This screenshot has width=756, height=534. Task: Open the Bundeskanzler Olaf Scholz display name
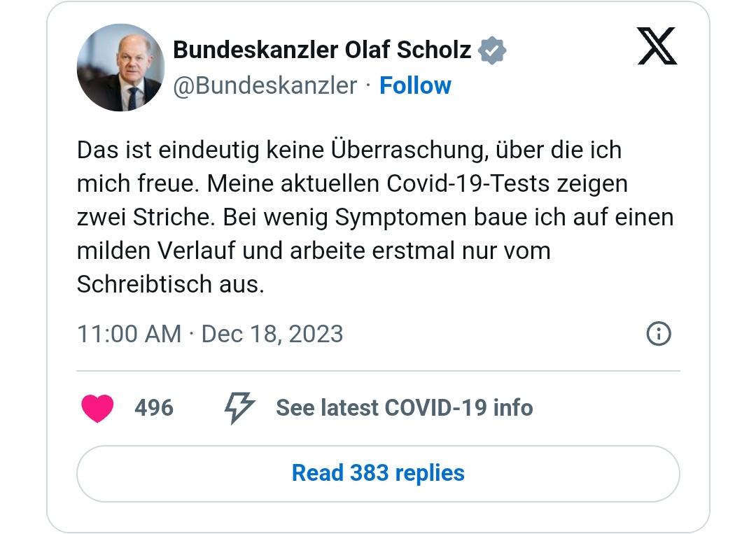point(322,50)
